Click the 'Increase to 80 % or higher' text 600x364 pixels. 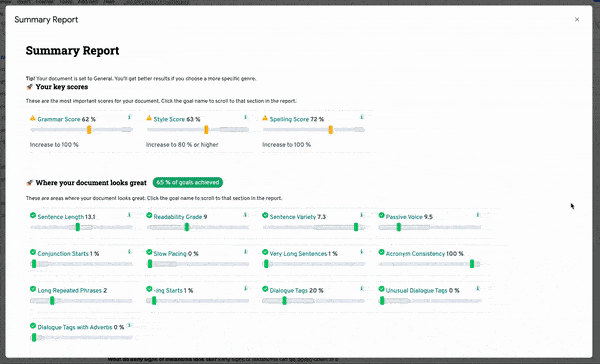coord(182,145)
